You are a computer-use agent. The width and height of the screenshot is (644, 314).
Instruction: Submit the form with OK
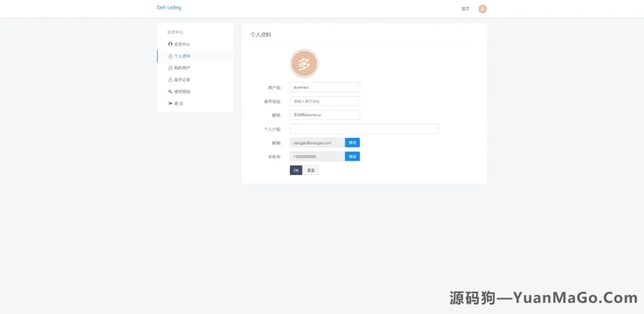296,171
